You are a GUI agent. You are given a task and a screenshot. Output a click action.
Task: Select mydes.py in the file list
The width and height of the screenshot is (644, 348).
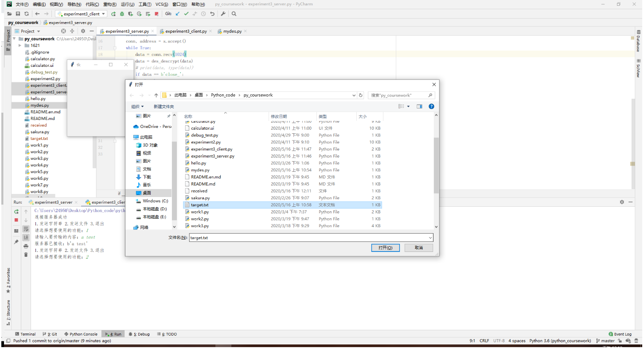200,170
